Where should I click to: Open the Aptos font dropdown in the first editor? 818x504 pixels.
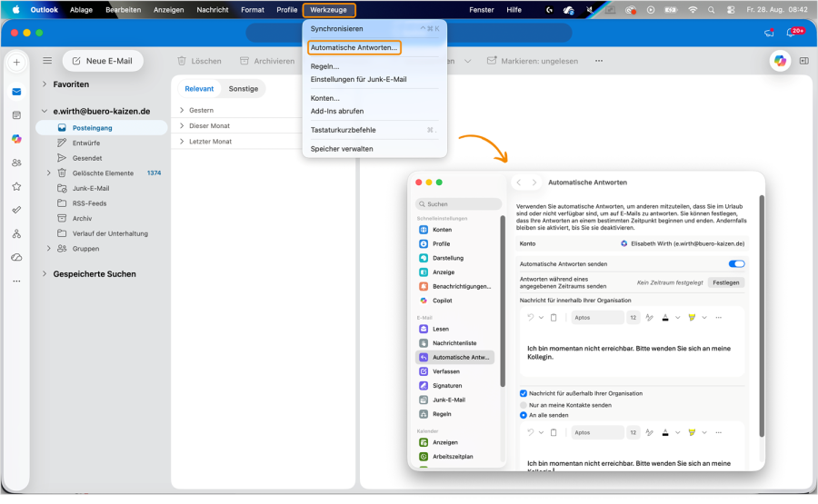(597, 318)
